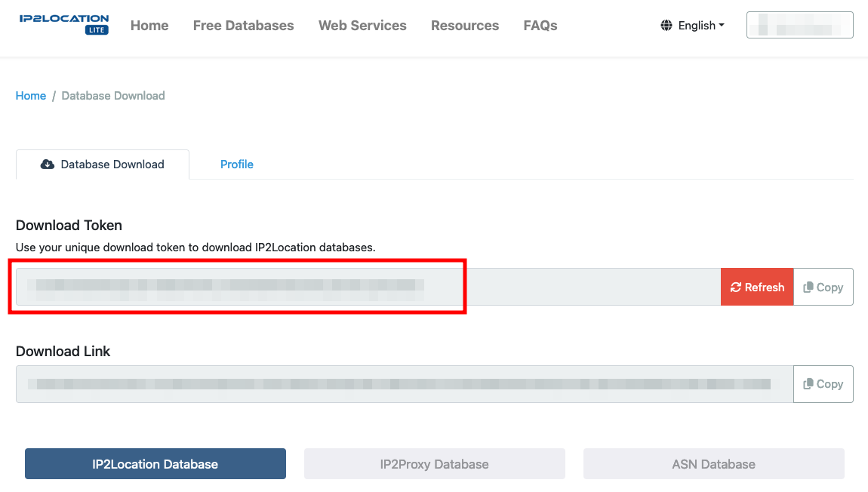
Task: Click the Refresh button
Action: click(x=757, y=287)
